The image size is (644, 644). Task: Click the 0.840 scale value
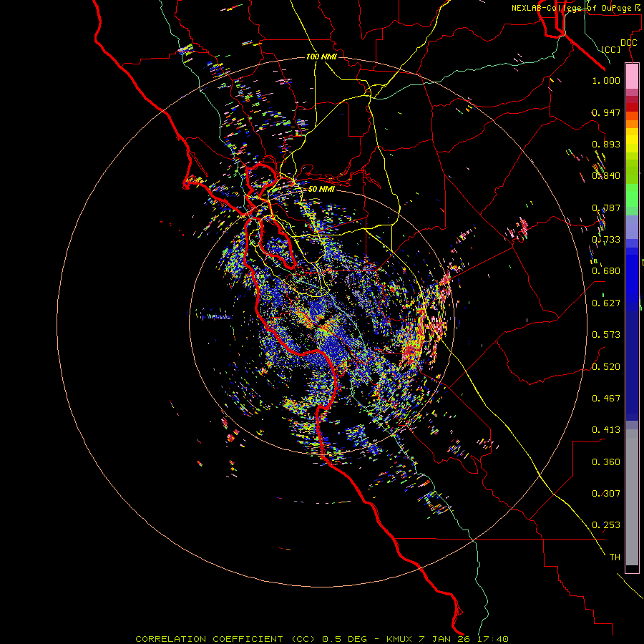pos(606,176)
